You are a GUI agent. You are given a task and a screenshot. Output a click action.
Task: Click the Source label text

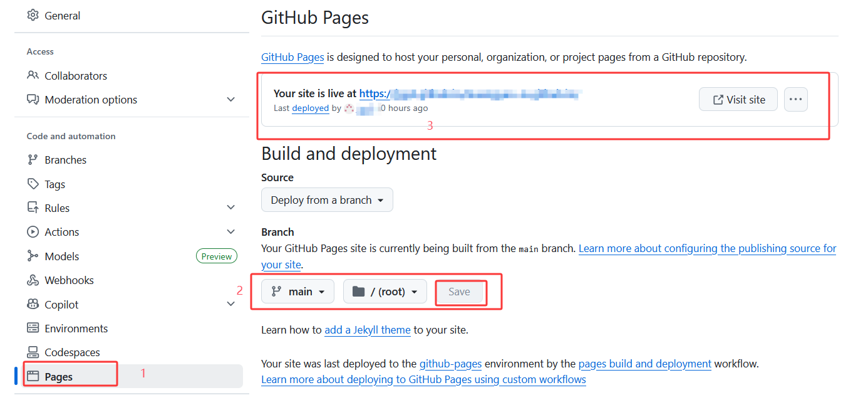[277, 177]
